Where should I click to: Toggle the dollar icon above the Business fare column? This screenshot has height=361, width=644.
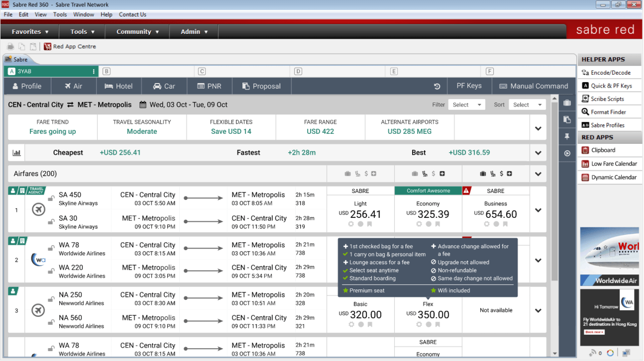(501, 174)
